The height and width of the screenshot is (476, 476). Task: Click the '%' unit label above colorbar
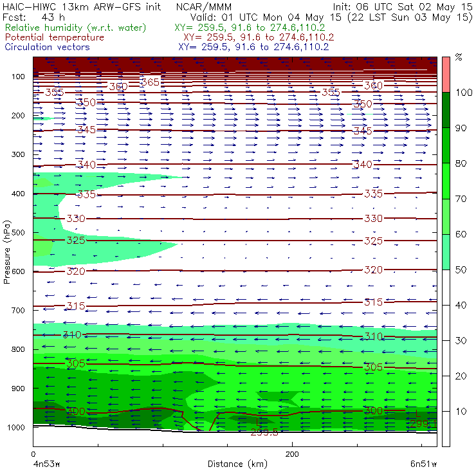coord(459,57)
